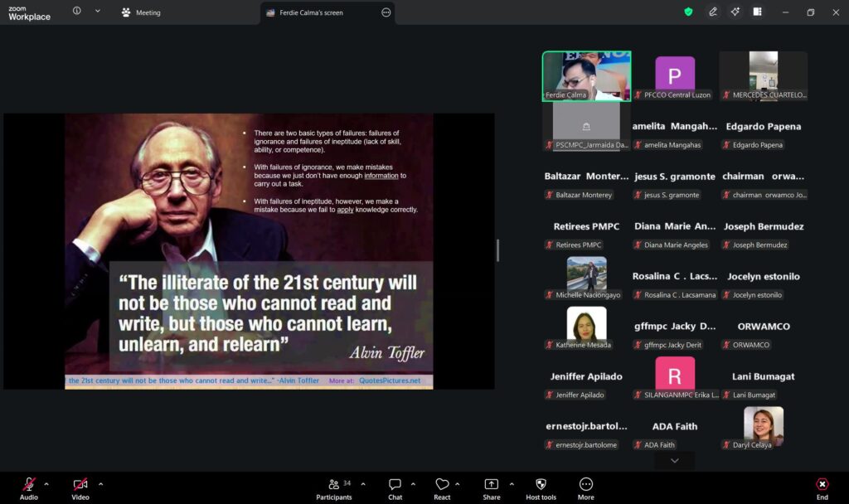Open AI Companion sparkle icon
Image resolution: width=849 pixels, height=504 pixels.
click(x=735, y=12)
